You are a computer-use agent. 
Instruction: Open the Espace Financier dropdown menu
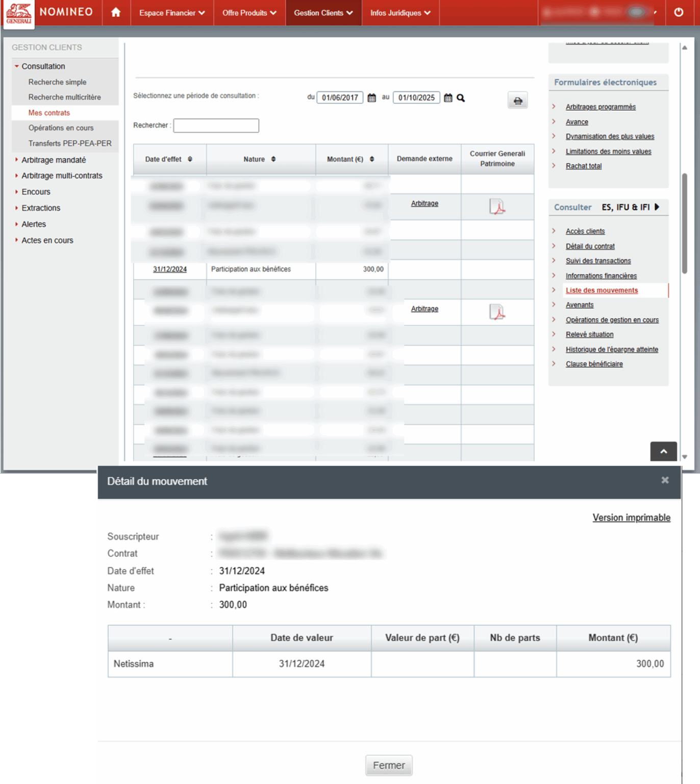171,13
